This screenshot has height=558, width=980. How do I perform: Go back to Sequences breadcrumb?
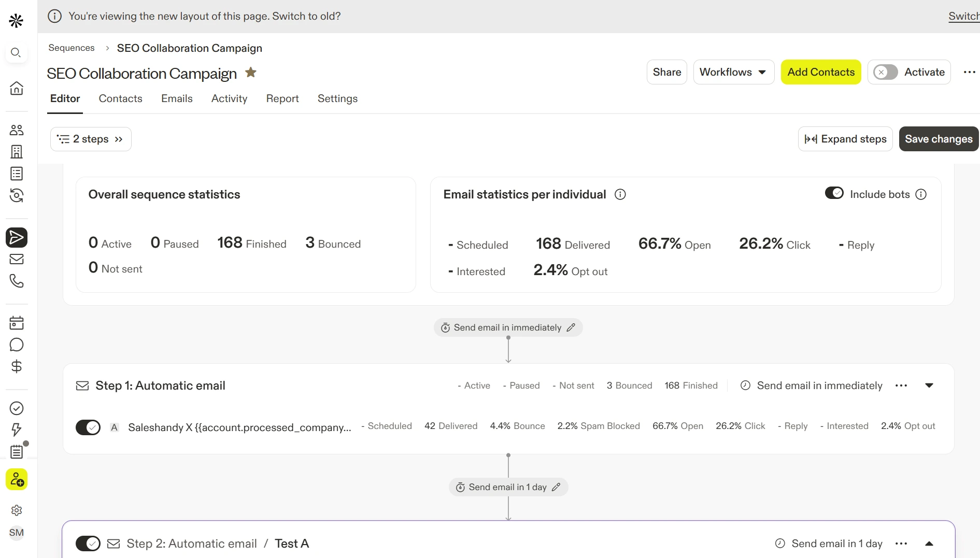[72, 48]
